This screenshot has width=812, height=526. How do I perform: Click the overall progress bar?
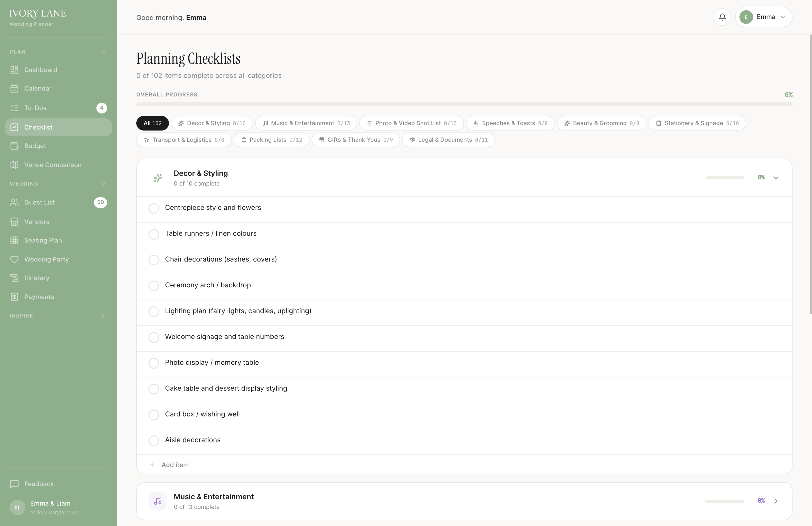(464, 104)
